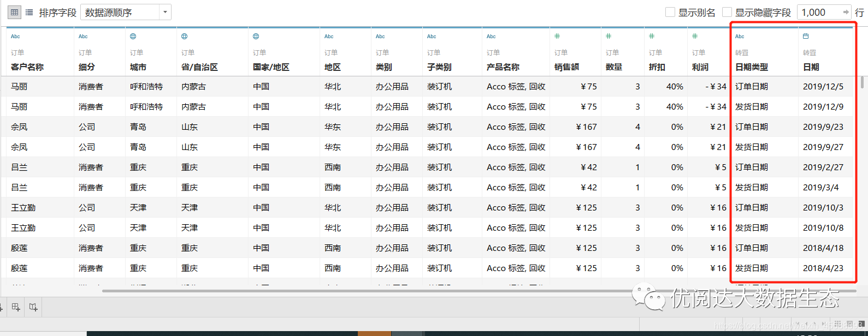The image size is (868, 336).
Task: Click the date cell 2019/2/27
Action: (823, 167)
